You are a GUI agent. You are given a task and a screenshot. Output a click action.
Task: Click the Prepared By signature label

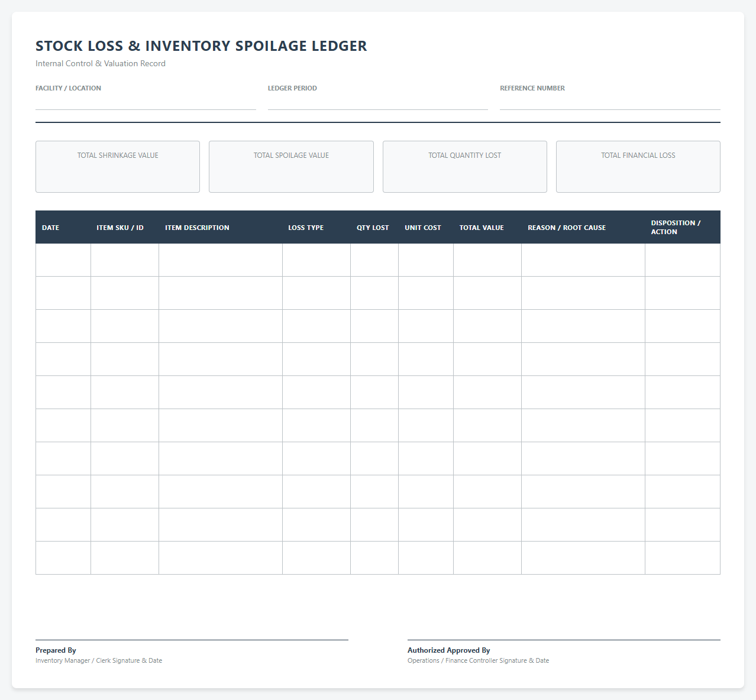coord(56,650)
